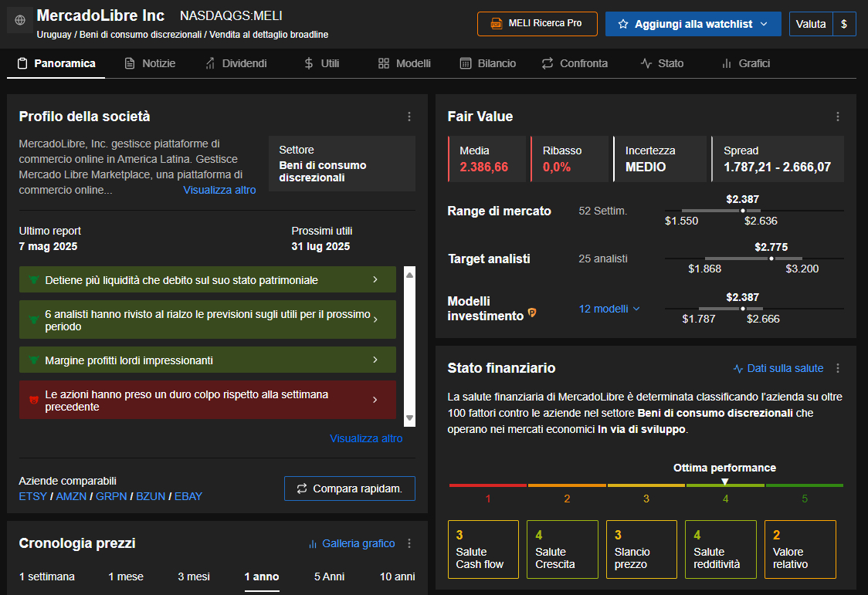Image resolution: width=868 pixels, height=595 pixels.
Task: Select the 1 mese price range
Action: pyautogui.click(x=126, y=576)
